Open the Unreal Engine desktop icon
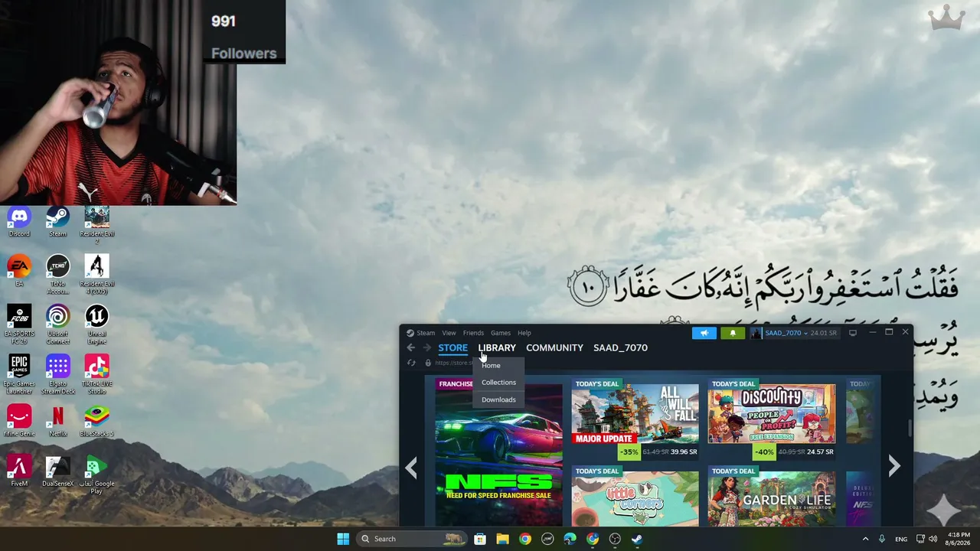This screenshot has width=980, height=551. (x=96, y=321)
